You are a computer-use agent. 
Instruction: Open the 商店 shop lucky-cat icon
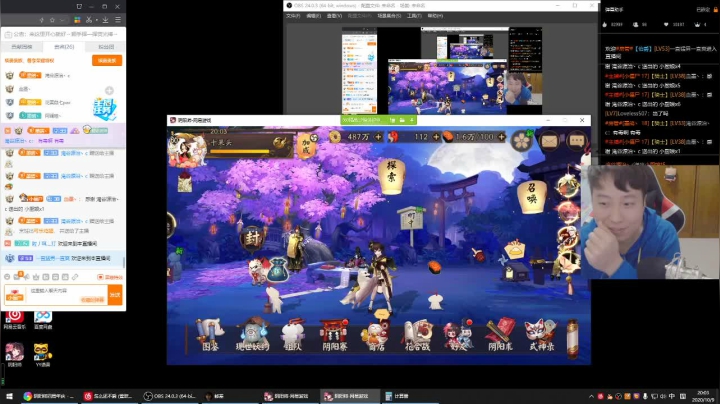377,335
